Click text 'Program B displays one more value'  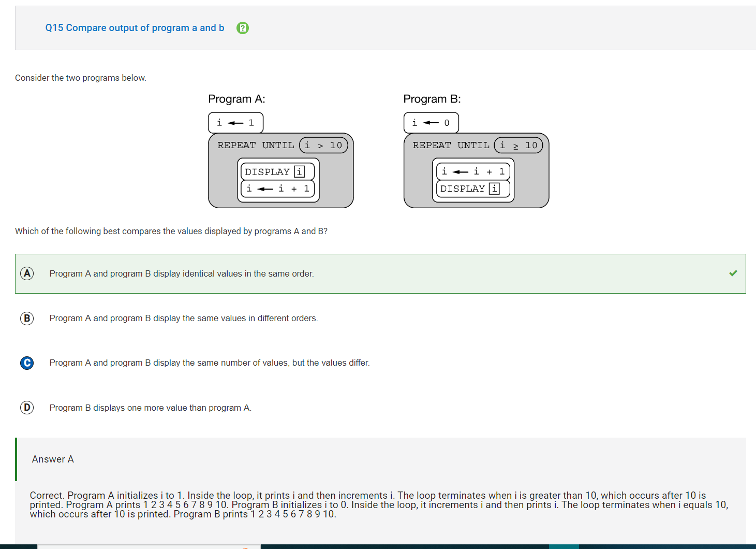coord(118,408)
